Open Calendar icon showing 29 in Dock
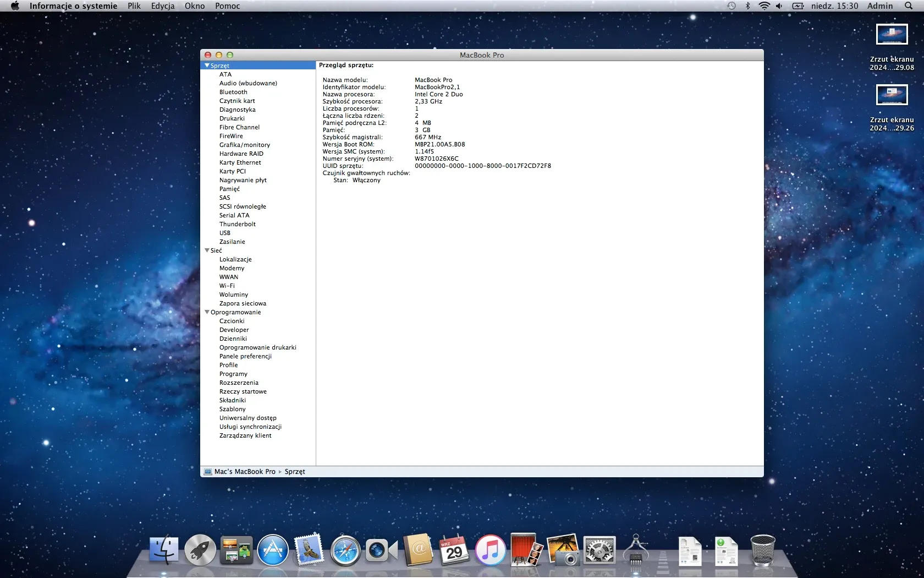Image resolution: width=924 pixels, height=578 pixels. [454, 550]
